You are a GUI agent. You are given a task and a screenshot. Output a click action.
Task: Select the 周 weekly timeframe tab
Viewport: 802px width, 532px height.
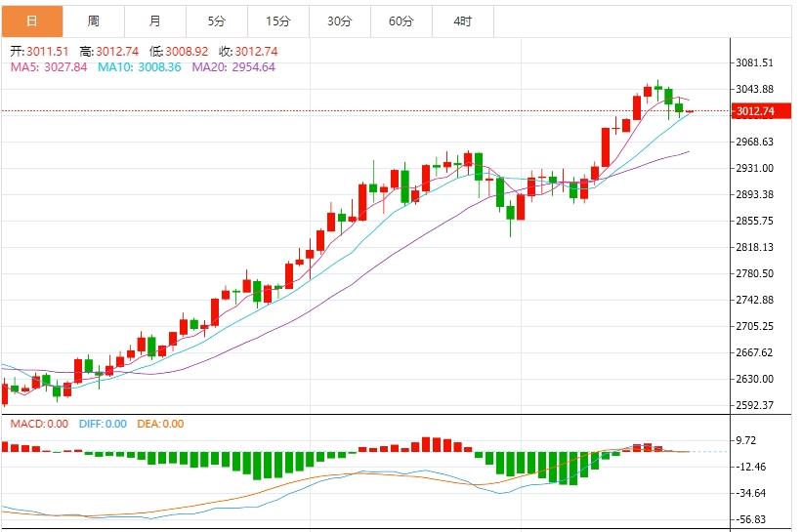93,20
